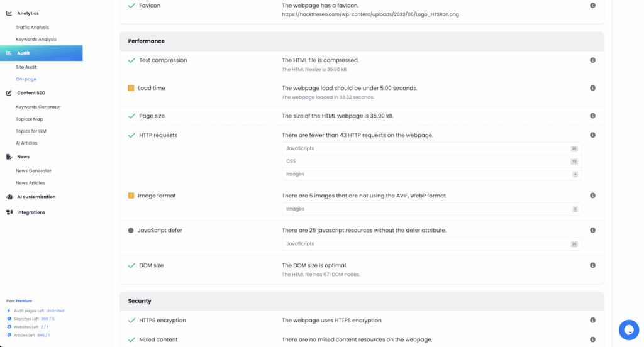Open Traffic Analysis page

(32, 27)
